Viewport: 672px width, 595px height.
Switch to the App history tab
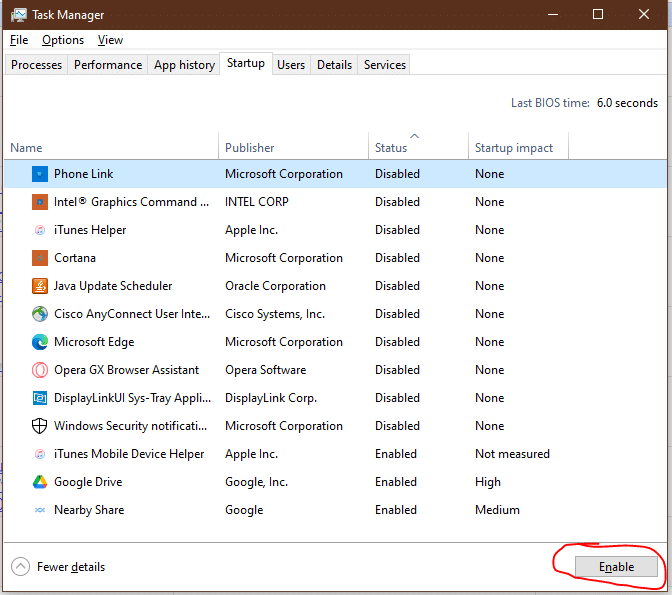(x=184, y=65)
